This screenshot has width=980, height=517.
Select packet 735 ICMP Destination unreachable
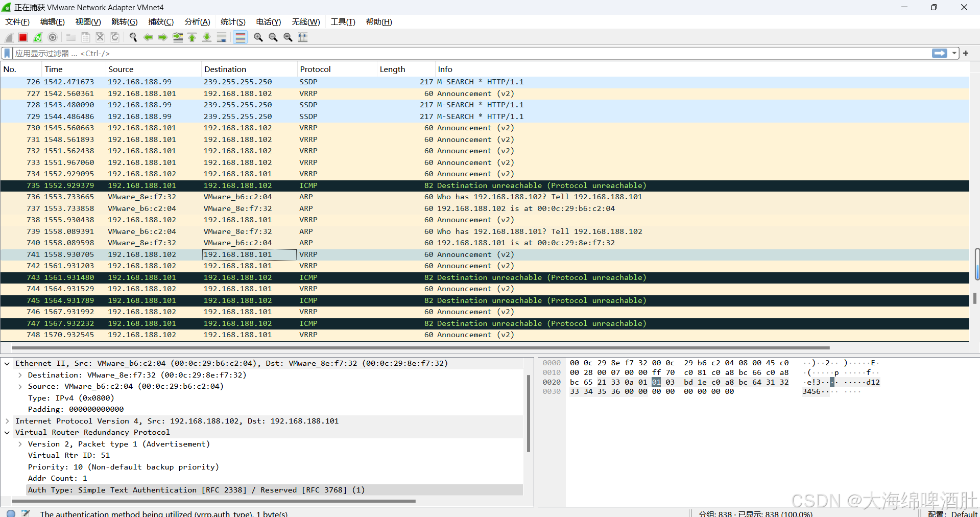485,185
